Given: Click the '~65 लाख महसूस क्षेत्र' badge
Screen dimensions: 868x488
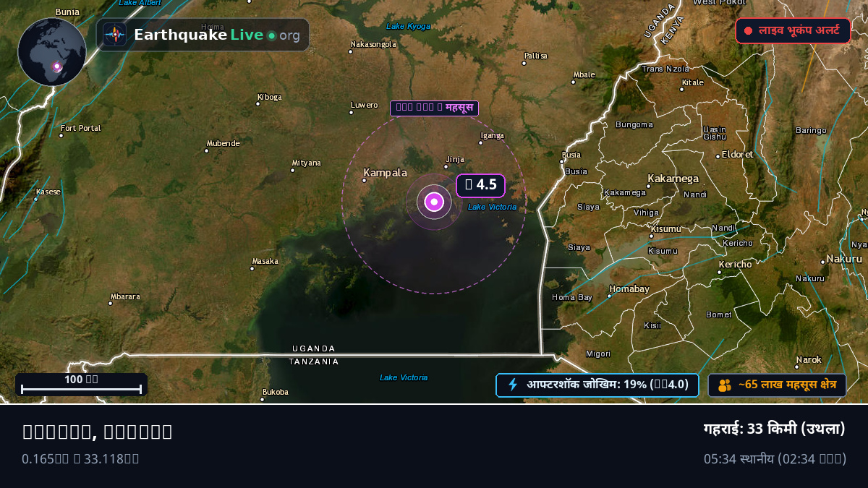Looking at the screenshot, I should coord(777,385).
